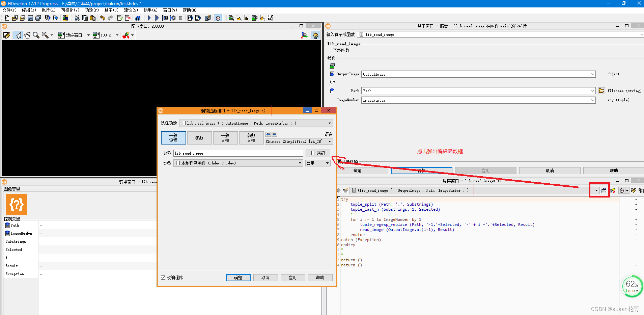The width and height of the screenshot is (644, 315).
Task: Click the Stop execution square icon
Action: 180,18
